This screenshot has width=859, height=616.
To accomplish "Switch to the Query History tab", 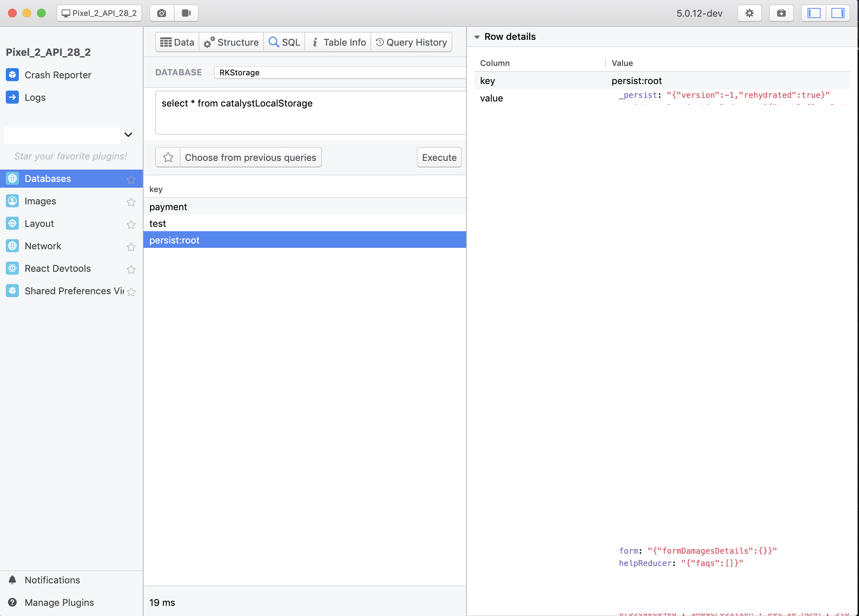I will (411, 42).
